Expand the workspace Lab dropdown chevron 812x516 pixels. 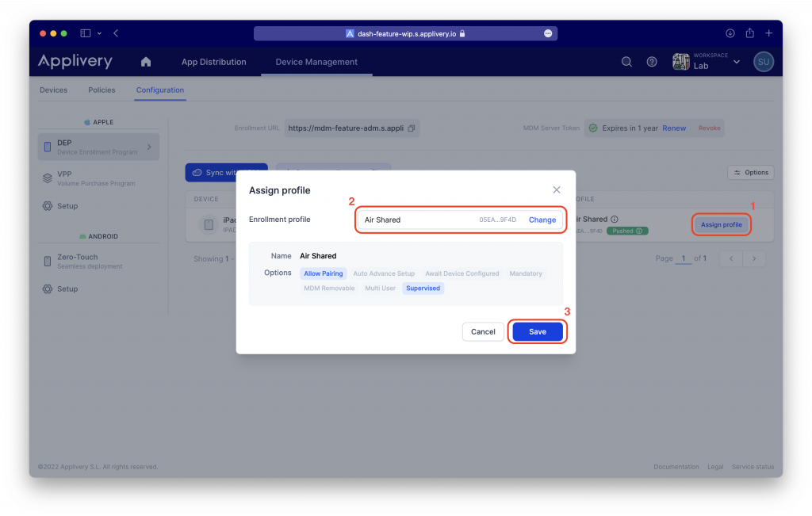737,62
